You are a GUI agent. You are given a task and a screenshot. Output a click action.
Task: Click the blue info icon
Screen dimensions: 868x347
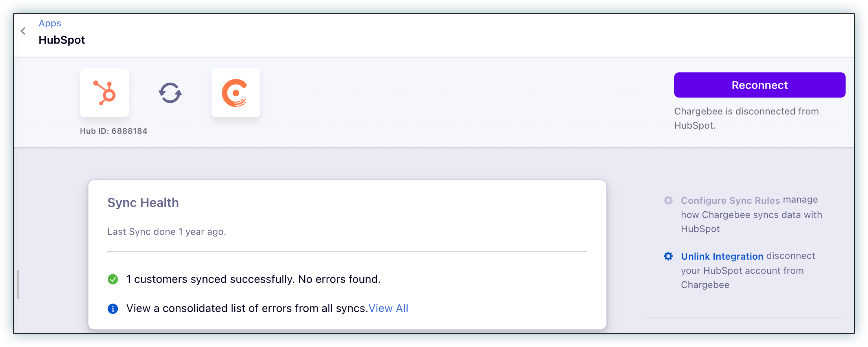point(113,308)
